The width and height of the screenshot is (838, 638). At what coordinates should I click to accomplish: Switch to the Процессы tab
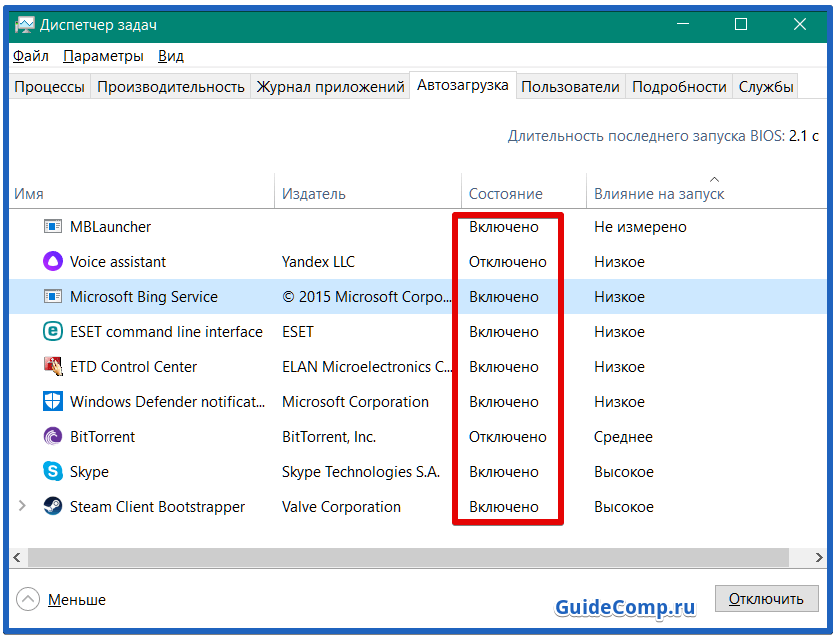point(49,87)
